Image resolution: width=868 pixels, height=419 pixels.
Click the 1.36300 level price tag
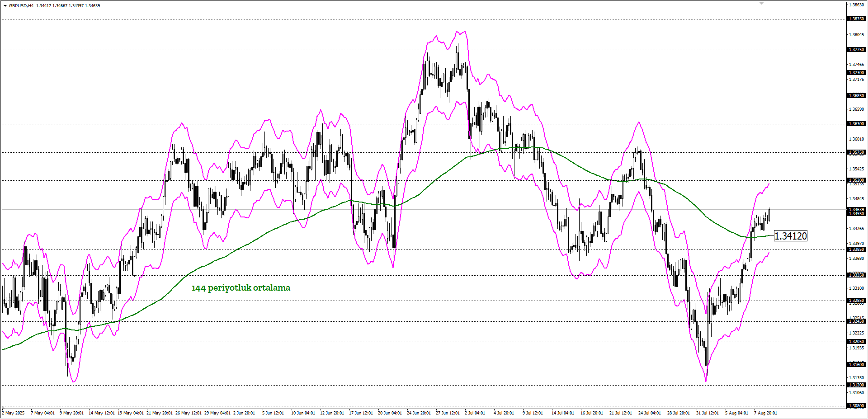[x=856, y=124]
